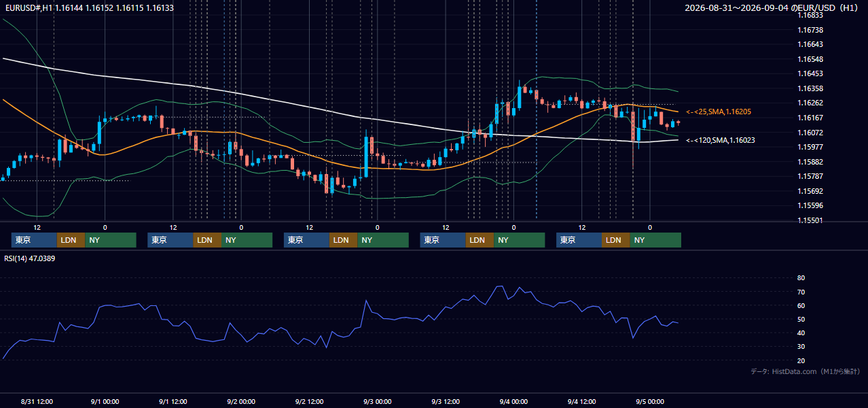Image resolution: width=868 pixels, height=408 pixels.
Task: Click the 9/5 00:00 time axis label
Action: 650,402
